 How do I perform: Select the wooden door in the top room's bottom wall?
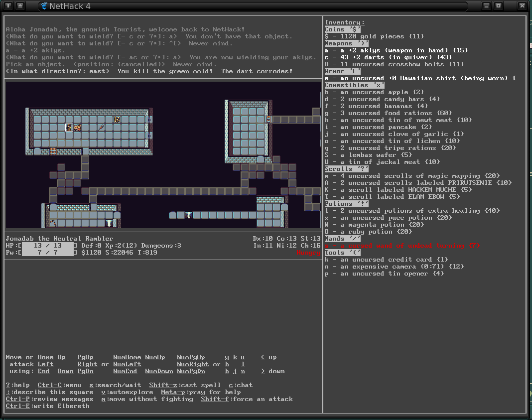[x=53, y=151]
